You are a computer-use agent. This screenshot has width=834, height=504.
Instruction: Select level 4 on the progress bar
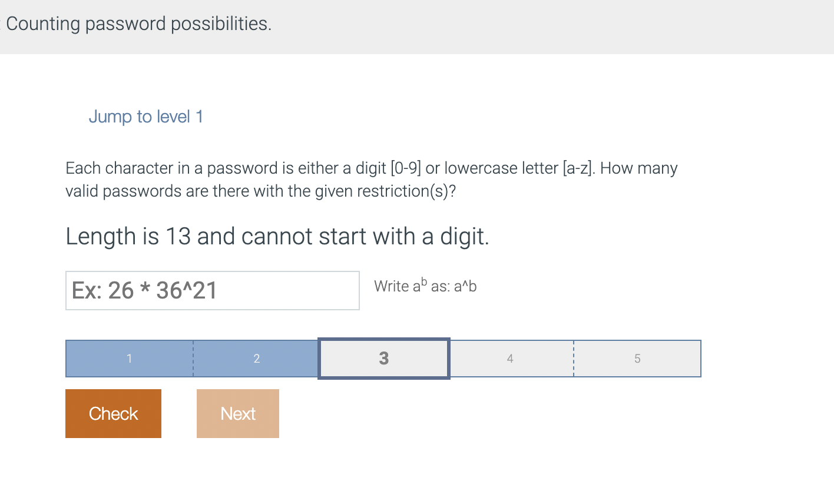point(510,359)
